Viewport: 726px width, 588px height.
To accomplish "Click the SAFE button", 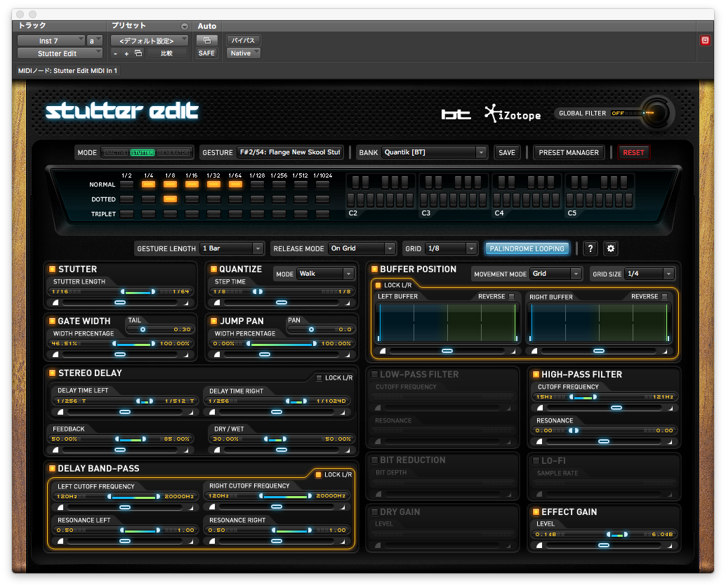I will (x=206, y=53).
